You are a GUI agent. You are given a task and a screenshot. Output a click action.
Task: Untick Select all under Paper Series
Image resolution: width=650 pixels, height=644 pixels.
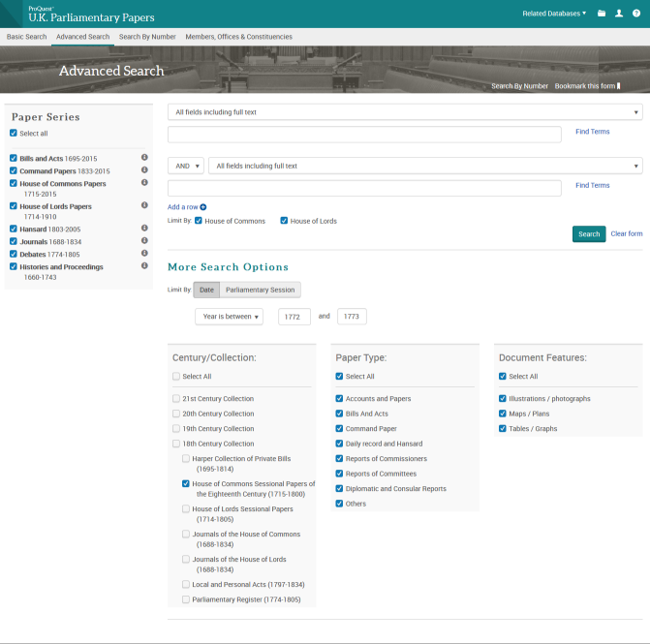click(14, 133)
